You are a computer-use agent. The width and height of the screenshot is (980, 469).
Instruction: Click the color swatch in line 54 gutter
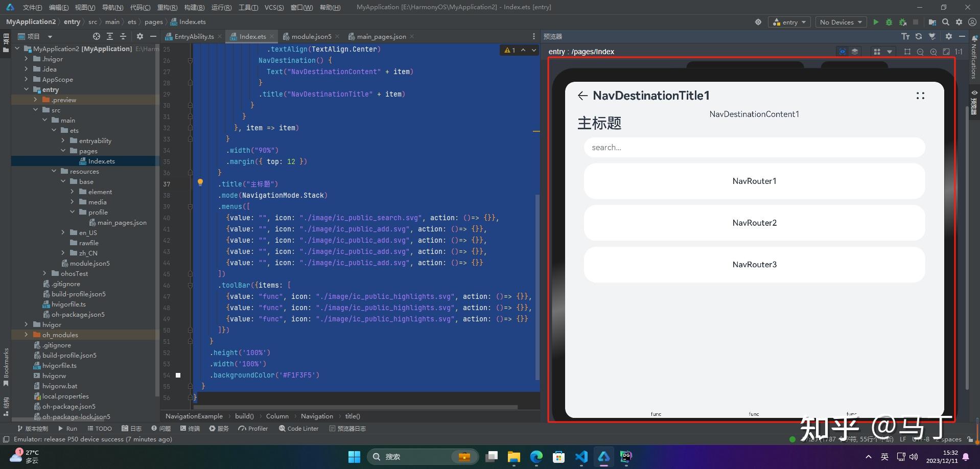point(178,375)
